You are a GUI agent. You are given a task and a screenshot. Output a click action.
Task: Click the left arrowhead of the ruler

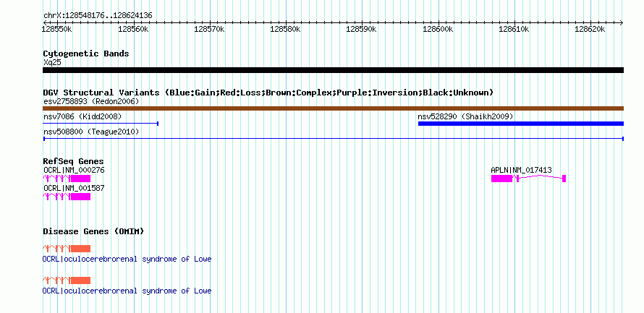[x=45, y=22]
